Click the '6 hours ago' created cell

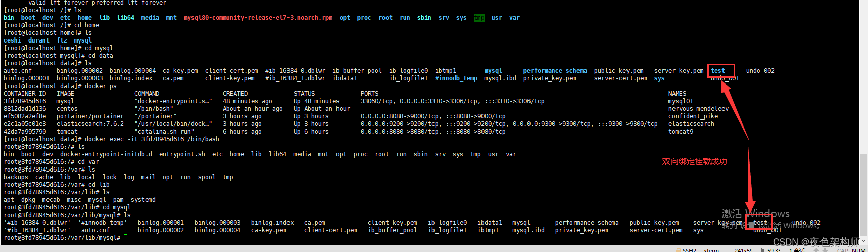(242, 132)
